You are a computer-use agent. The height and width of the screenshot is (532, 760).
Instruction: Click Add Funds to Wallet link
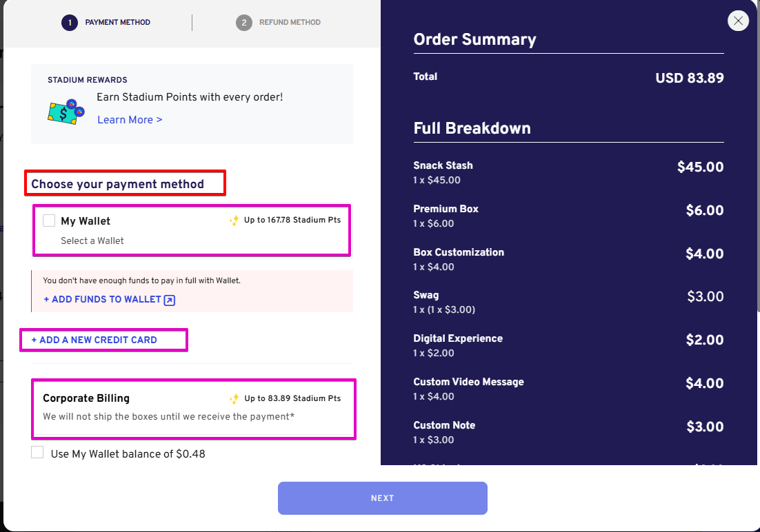[102, 300]
